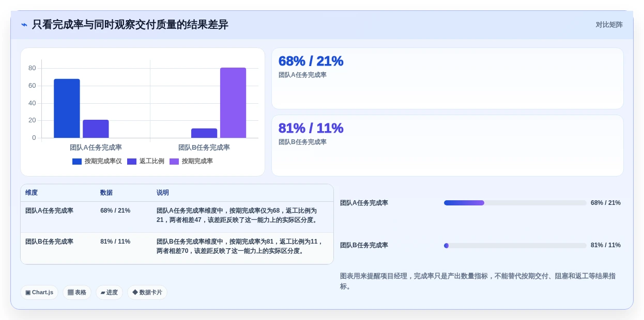Toggle the 按期完成率 purple legend swatch
Viewport: 644px width, 320px height.
click(x=174, y=162)
